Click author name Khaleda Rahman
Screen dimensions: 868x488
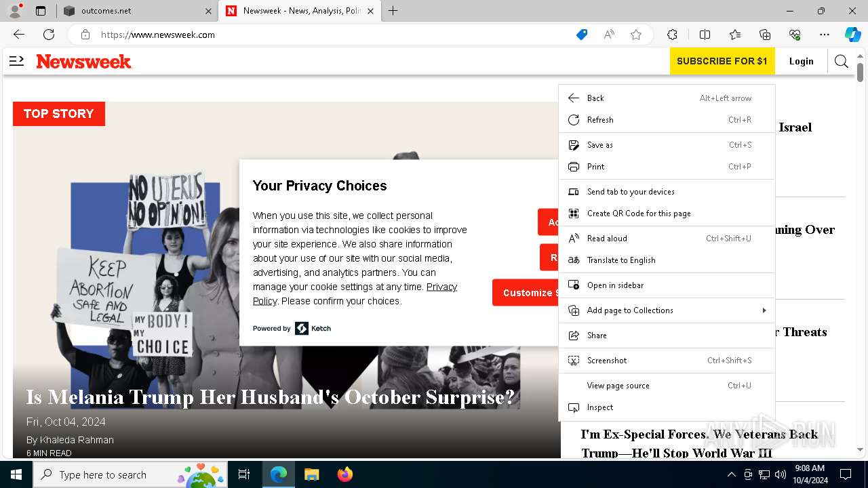point(77,440)
